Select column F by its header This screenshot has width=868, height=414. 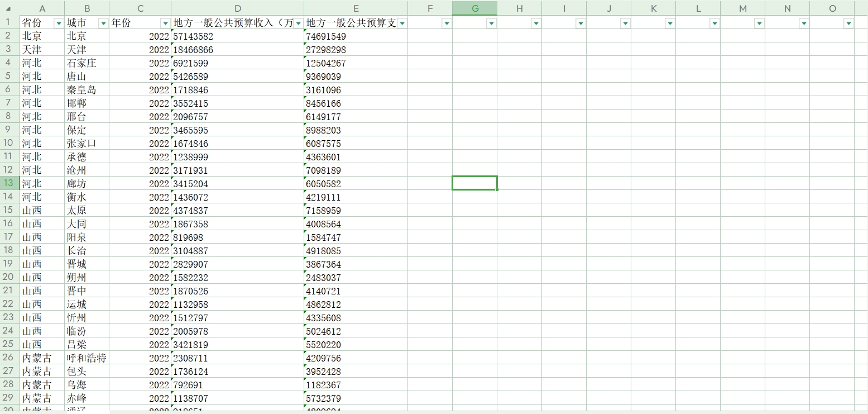coord(430,8)
